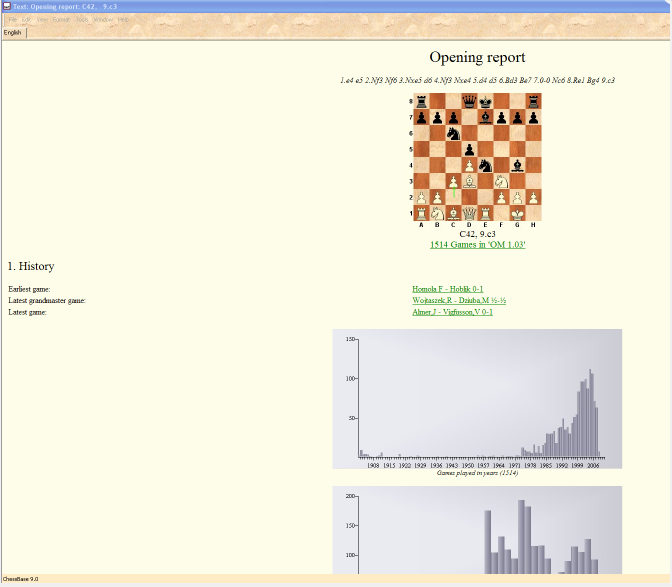Select the English language tab

[x=13, y=33]
